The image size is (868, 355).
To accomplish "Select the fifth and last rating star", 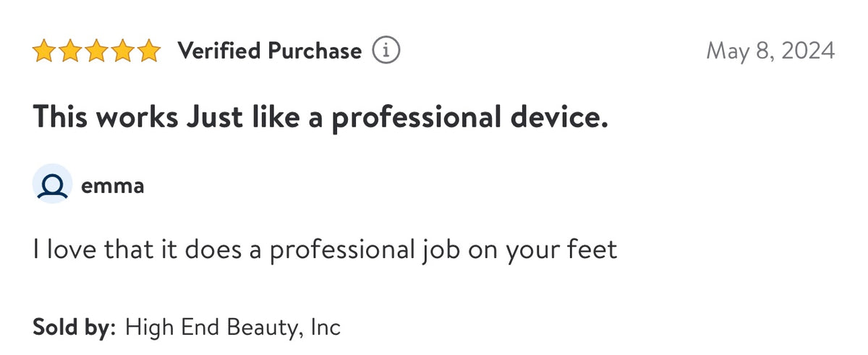I will point(148,51).
